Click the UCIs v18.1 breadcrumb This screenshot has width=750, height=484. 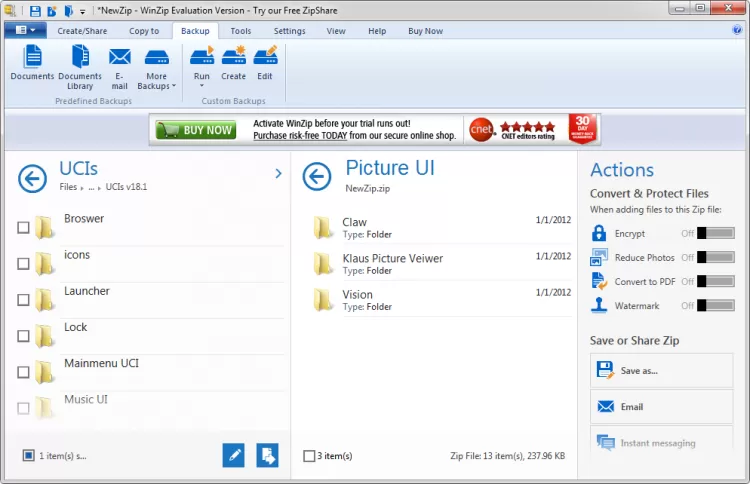(x=126, y=187)
